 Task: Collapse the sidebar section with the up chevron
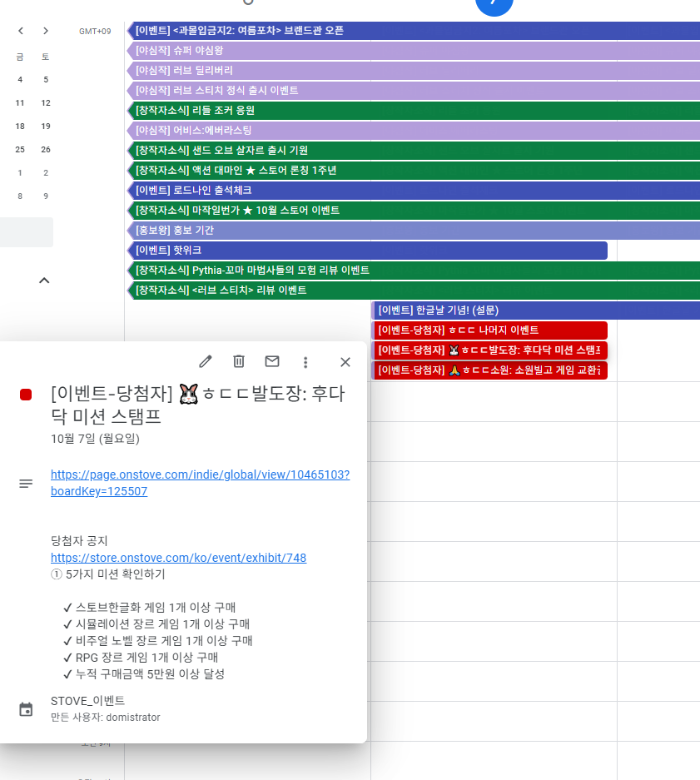point(44,281)
